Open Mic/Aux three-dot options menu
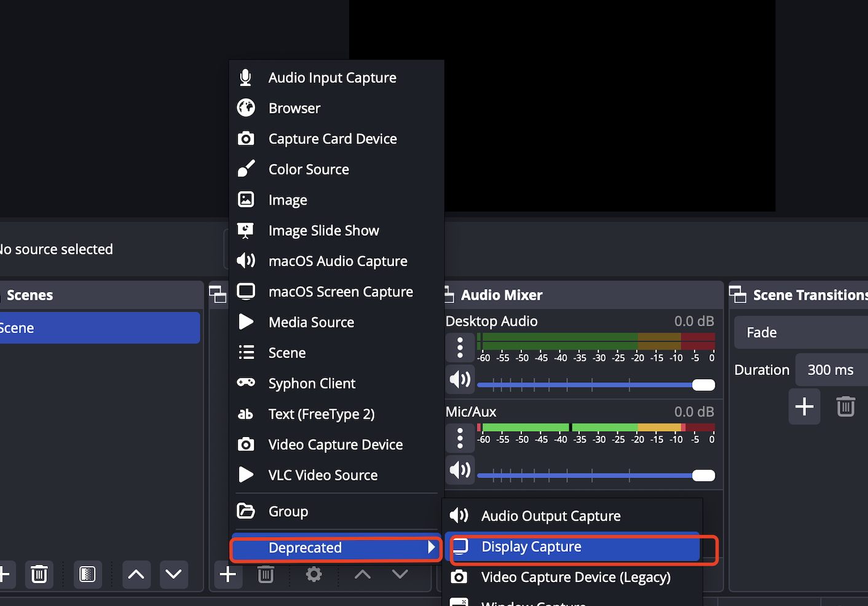 [x=460, y=438]
